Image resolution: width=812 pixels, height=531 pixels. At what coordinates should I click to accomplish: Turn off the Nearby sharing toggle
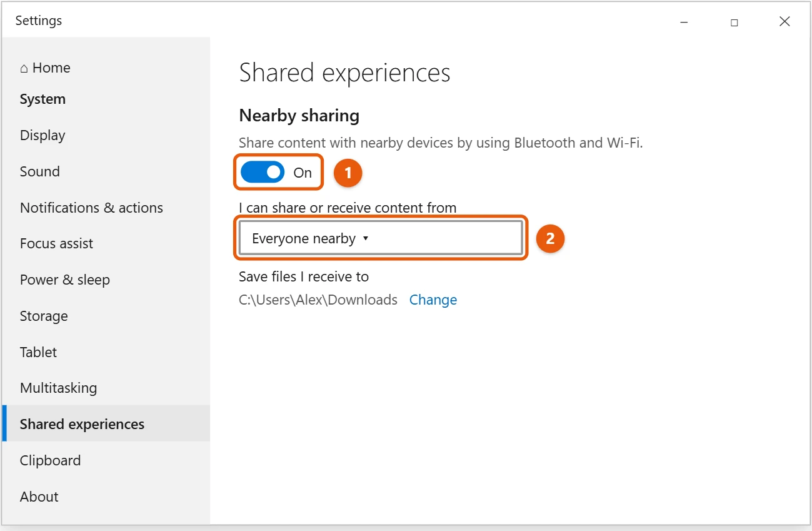coord(263,172)
